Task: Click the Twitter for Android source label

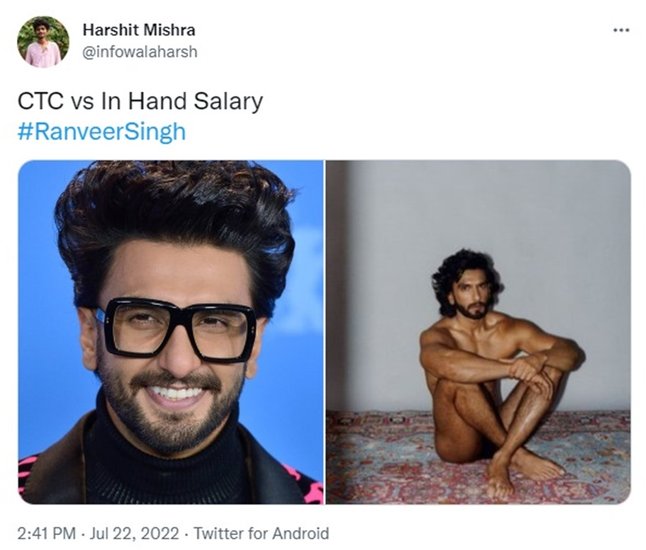Action: pyautogui.click(x=261, y=533)
